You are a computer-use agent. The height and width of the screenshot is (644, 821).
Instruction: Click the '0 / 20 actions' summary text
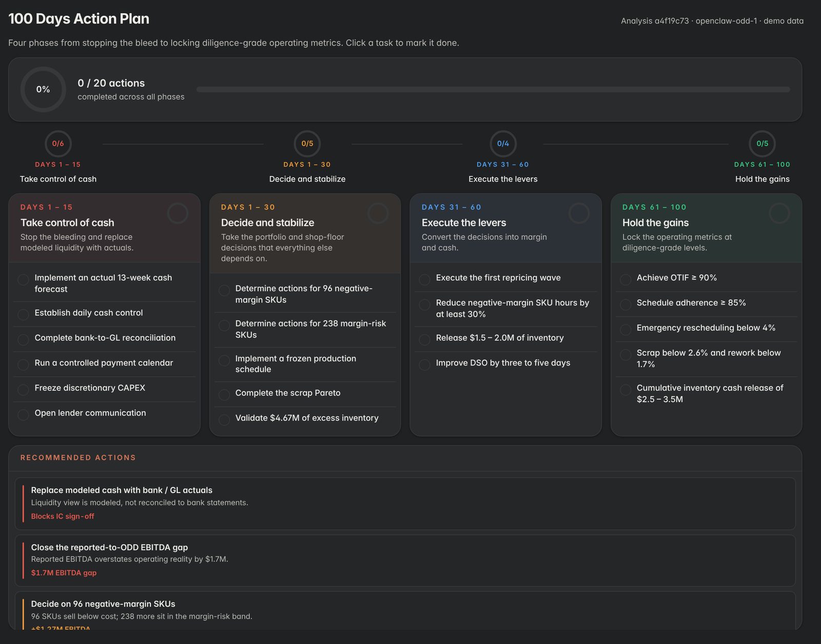pyautogui.click(x=111, y=83)
